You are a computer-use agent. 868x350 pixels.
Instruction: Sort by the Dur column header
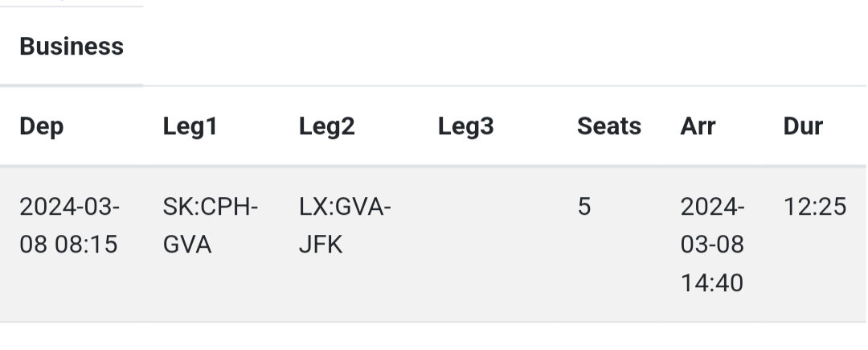pyautogui.click(x=802, y=126)
